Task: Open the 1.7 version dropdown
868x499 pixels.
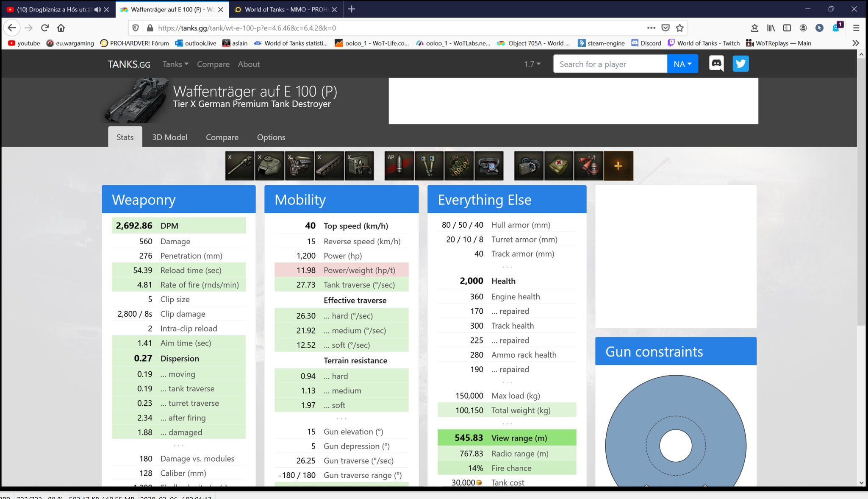Action: pos(532,64)
